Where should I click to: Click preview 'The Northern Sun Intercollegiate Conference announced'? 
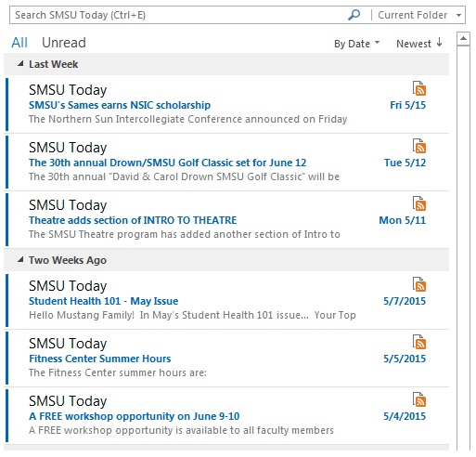coord(187,119)
